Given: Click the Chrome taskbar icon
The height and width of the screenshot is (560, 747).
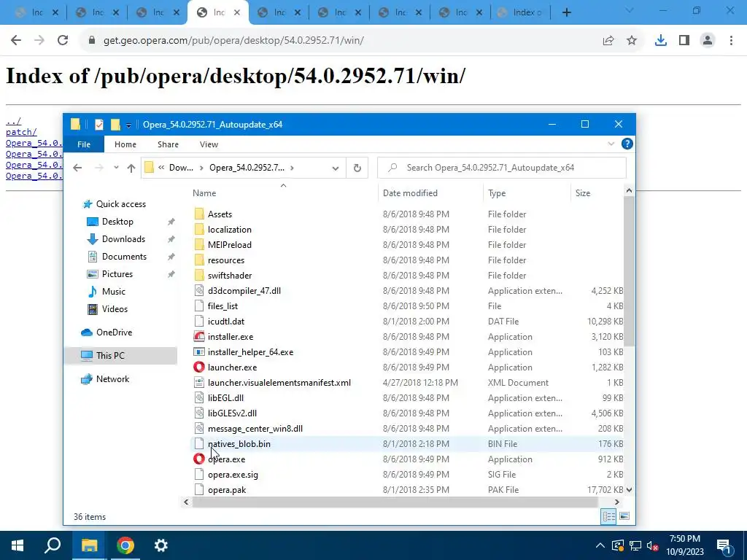Looking at the screenshot, I should [125, 545].
